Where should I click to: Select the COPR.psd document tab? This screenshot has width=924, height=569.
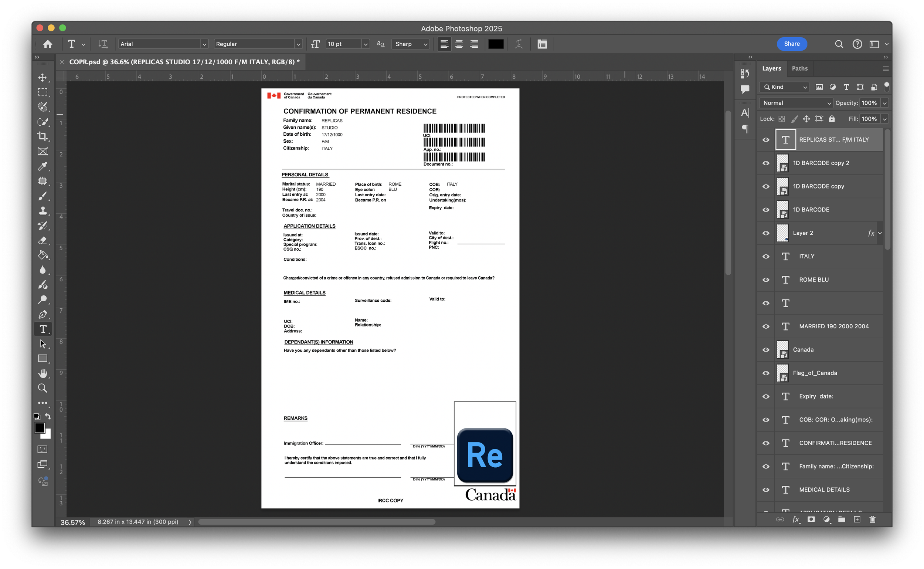(184, 62)
